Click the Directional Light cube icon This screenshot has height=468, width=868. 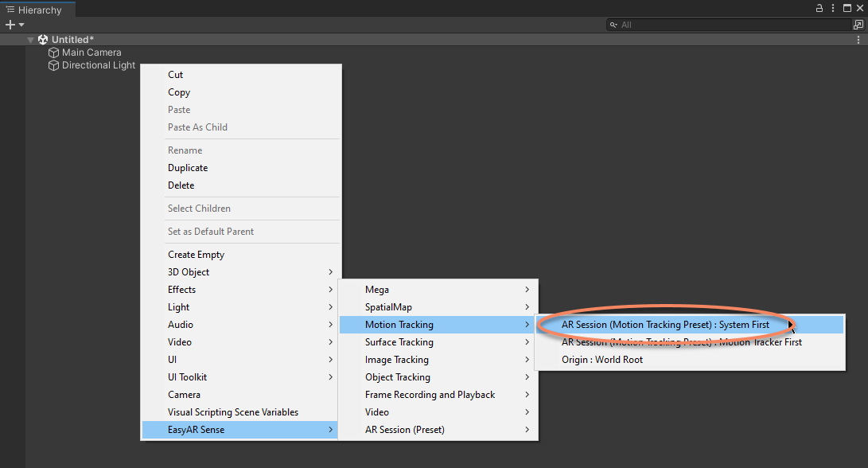coord(54,65)
